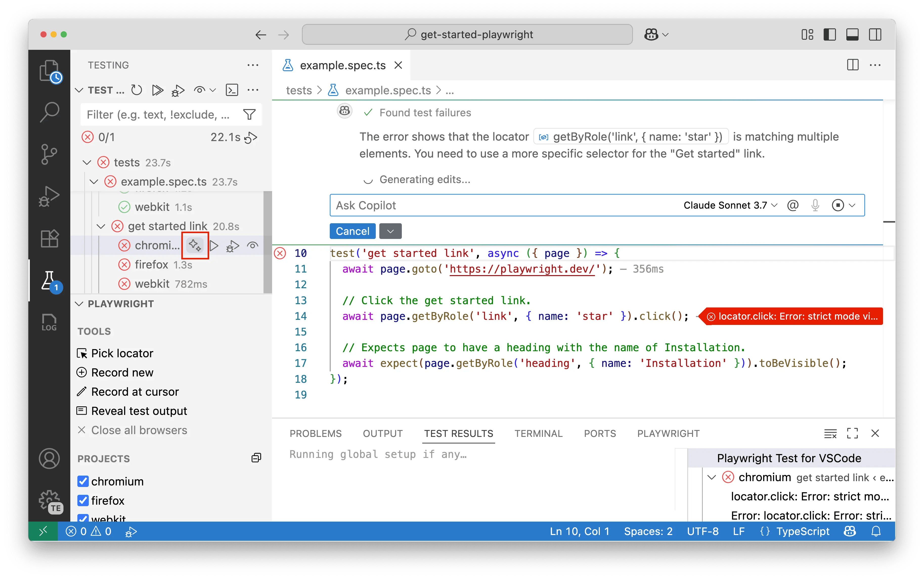Fix the chromium test failure with AI sparkle icon
Screen dimensions: 924x579
(x=195, y=245)
